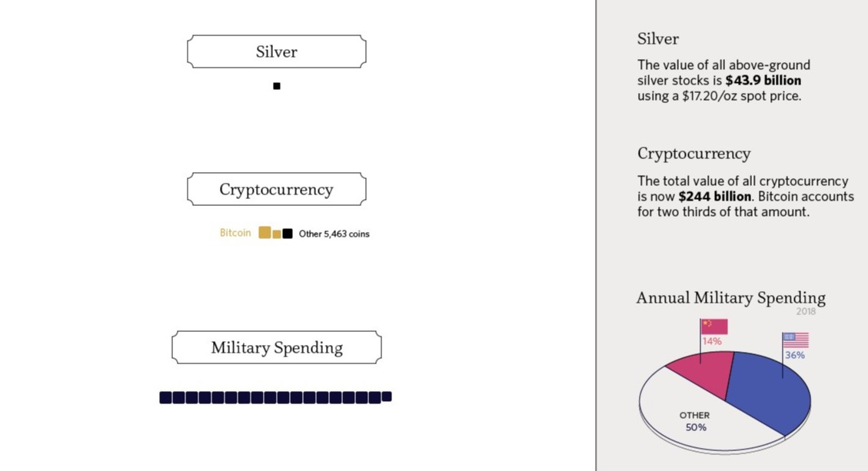
Task: Click the Bitcoin legend text
Action: (x=235, y=233)
